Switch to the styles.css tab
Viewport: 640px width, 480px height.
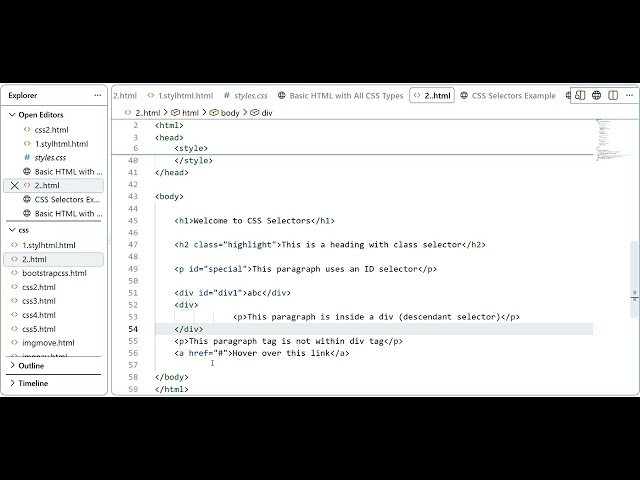tap(245, 96)
